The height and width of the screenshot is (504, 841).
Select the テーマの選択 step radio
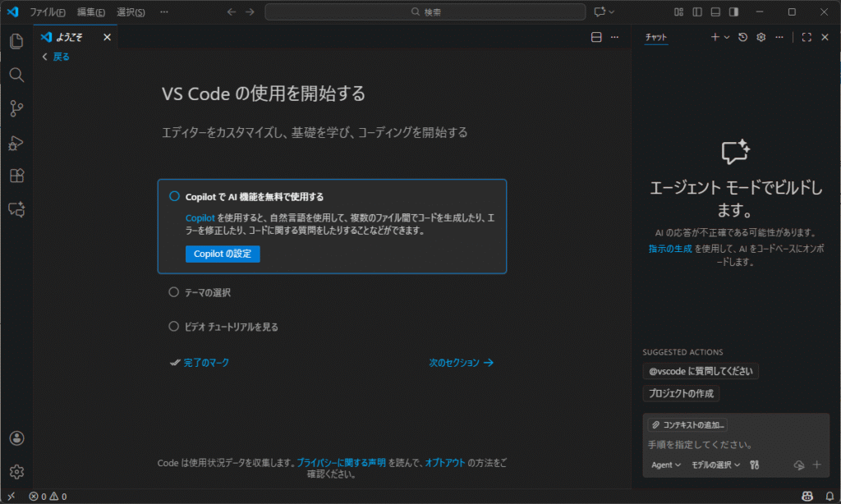173,292
